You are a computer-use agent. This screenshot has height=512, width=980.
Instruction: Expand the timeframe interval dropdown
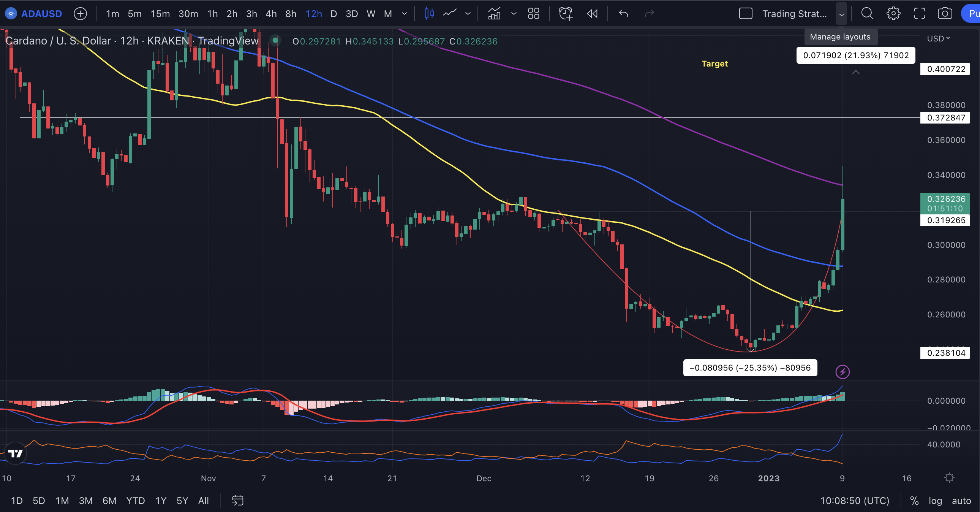tap(405, 14)
